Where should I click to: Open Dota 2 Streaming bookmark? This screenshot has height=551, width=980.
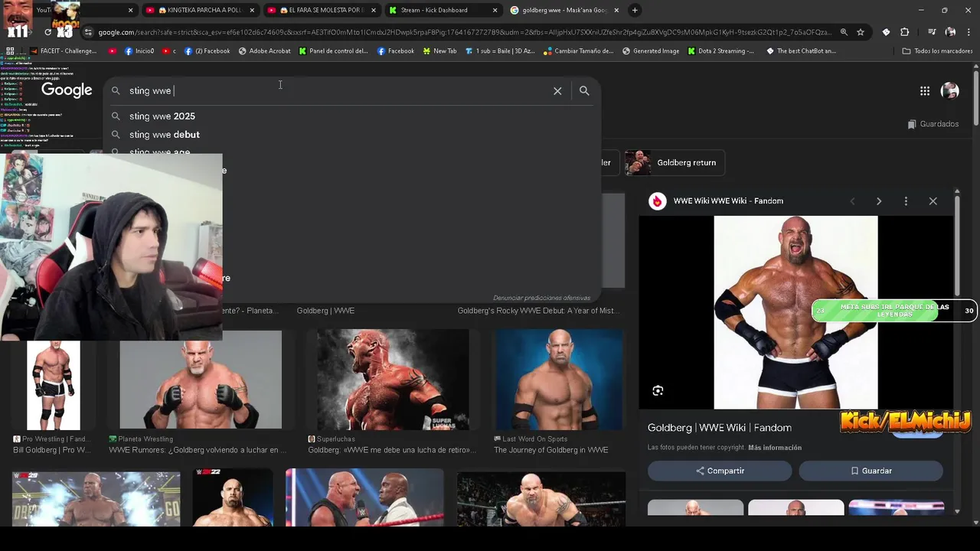pyautogui.click(x=720, y=51)
